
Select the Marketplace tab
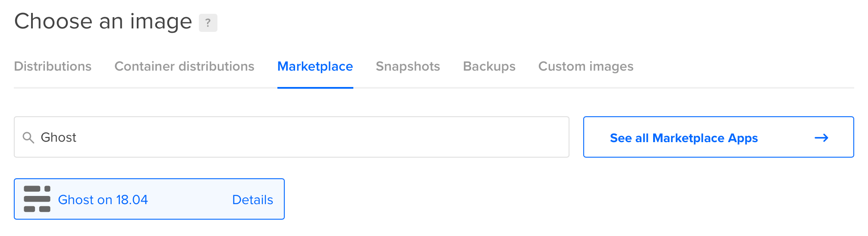(315, 66)
